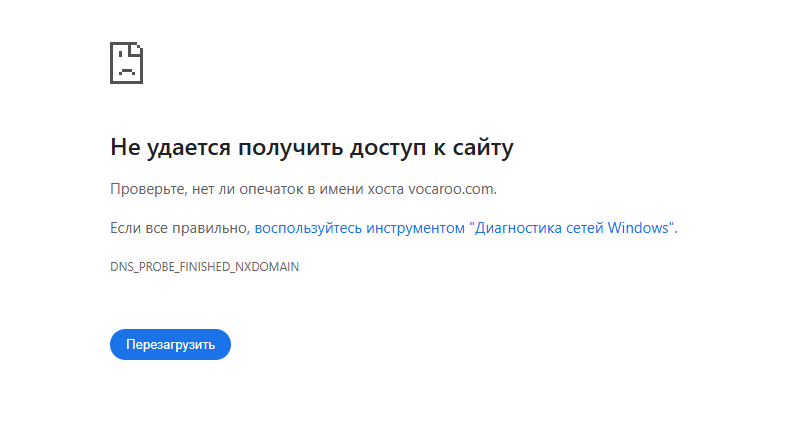Click the word доступ in the heading

(388, 148)
